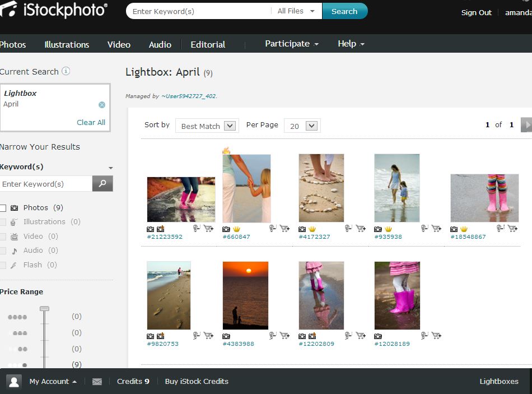Image resolution: width=532 pixels, height=394 pixels.
Task: Click the cart icon under image #21223592
Action: (209, 229)
